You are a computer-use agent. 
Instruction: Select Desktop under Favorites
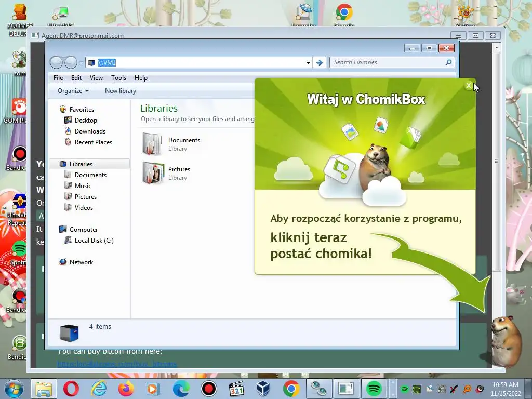click(x=86, y=120)
